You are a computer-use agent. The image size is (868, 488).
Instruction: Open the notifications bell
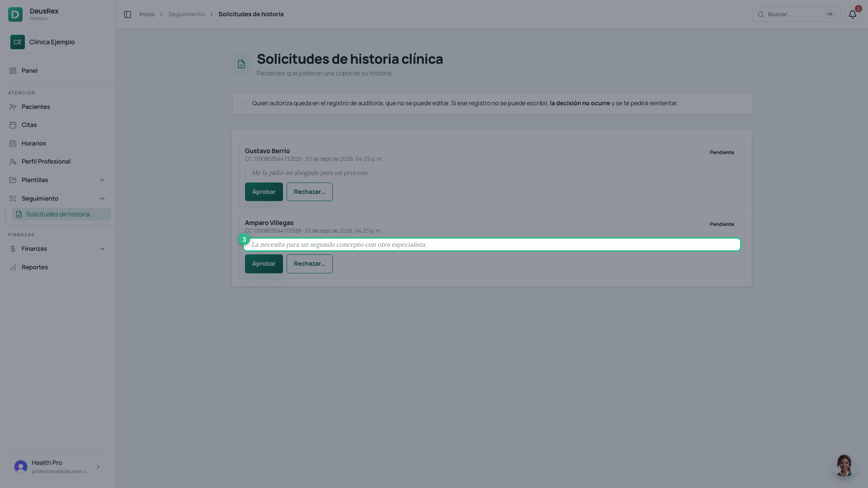(x=852, y=14)
